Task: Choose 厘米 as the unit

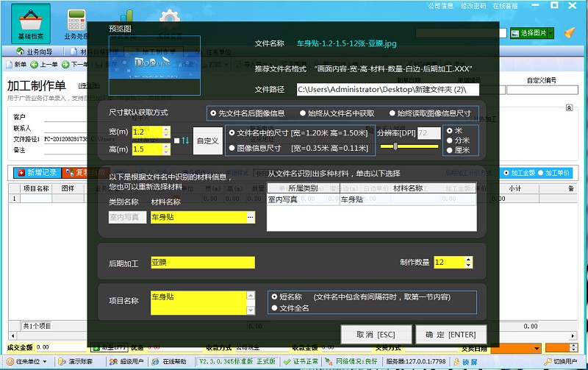Action: tap(451, 150)
